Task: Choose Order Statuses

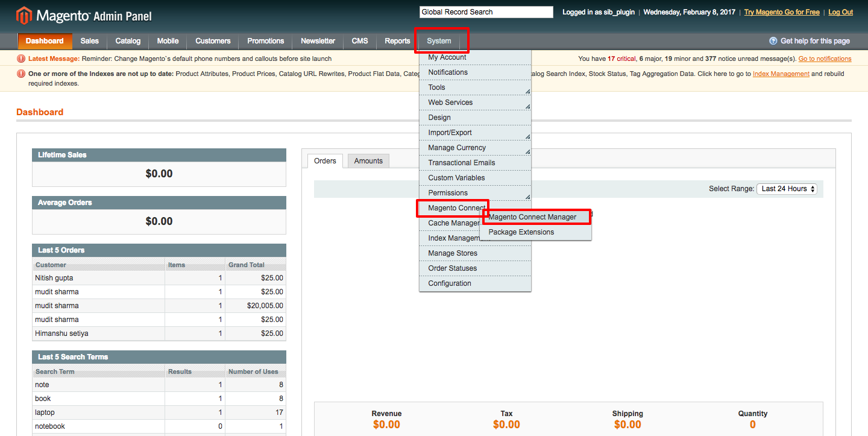Action: (x=475, y=268)
